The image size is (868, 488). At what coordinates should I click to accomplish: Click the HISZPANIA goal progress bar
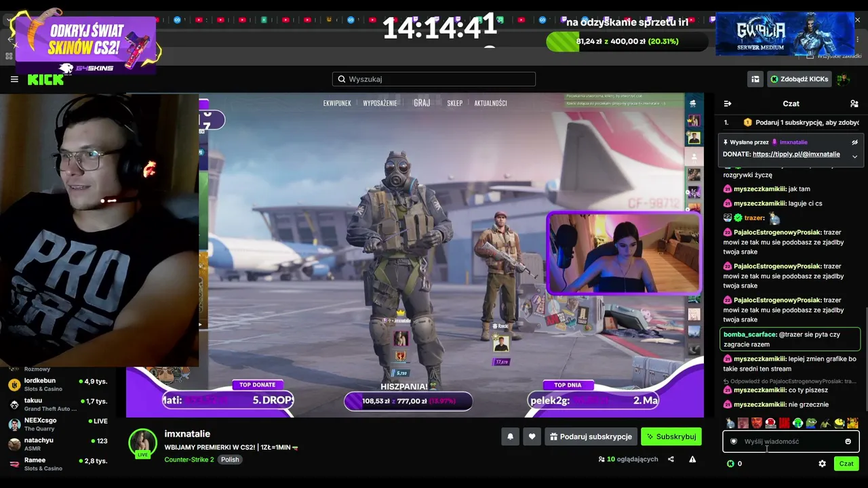pos(408,401)
